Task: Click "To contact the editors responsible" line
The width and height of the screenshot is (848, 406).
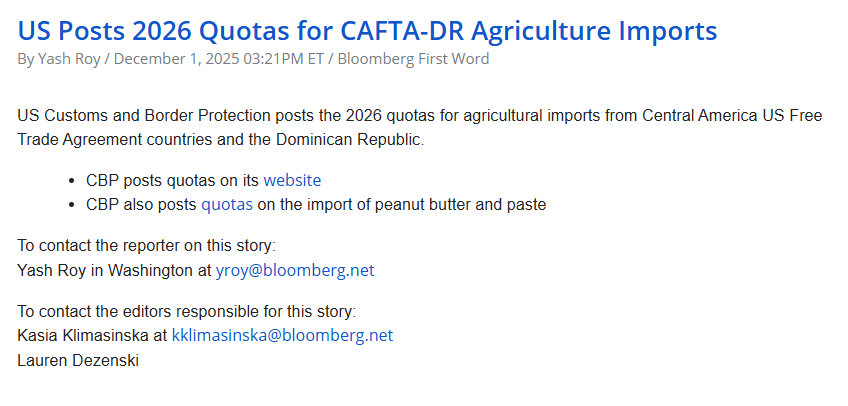Action: coord(187,312)
